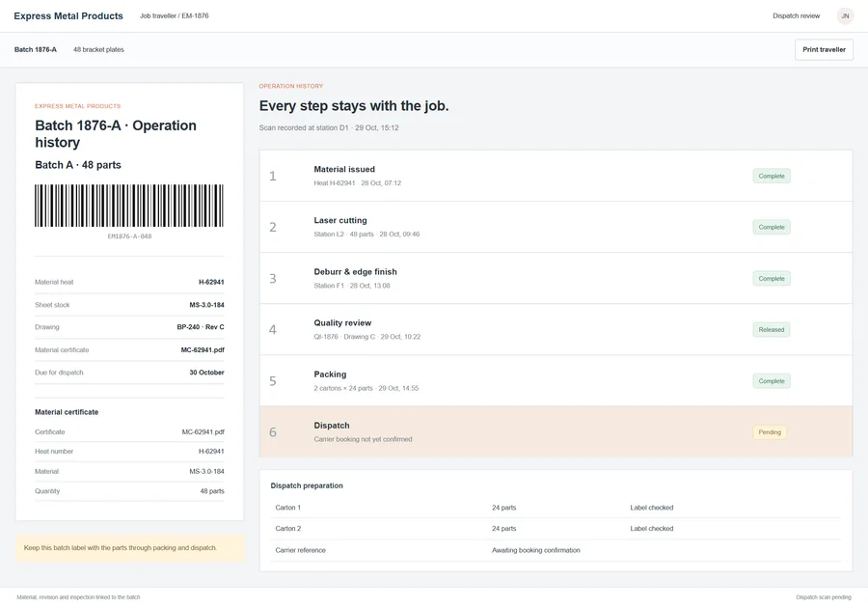Select the Material issued step row
The width and height of the screenshot is (868, 608).
click(556, 176)
